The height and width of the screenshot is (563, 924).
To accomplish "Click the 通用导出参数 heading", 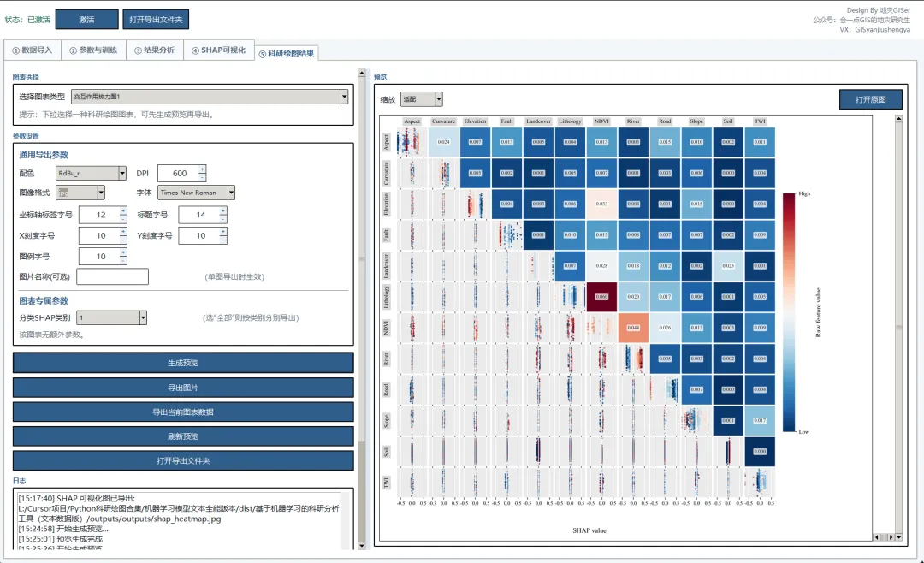I will 44,155.
